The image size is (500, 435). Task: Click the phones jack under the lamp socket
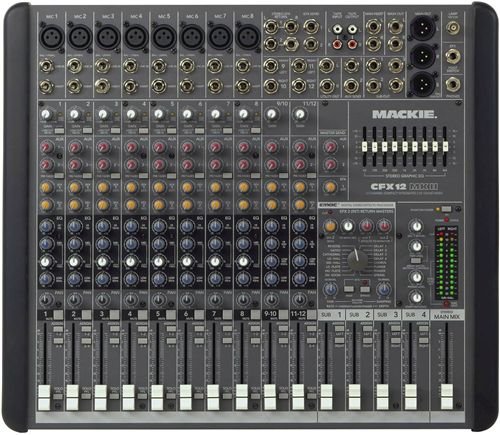pyautogui.click(x=454, y=85)
